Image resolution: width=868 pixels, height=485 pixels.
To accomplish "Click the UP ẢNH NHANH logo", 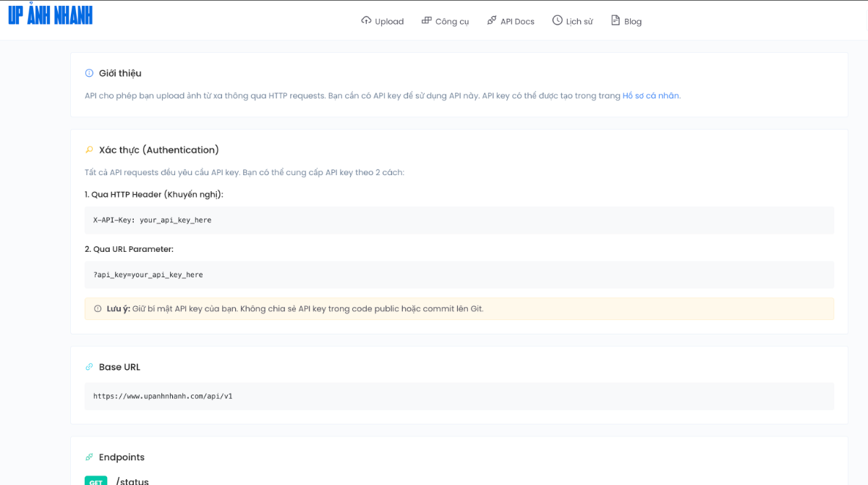I will click(51, 15).
